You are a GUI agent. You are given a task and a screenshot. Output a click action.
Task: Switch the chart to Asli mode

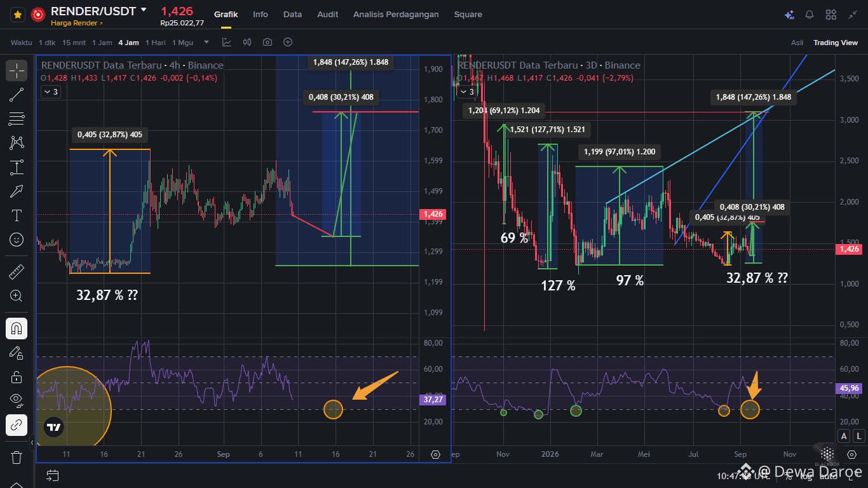797,43
